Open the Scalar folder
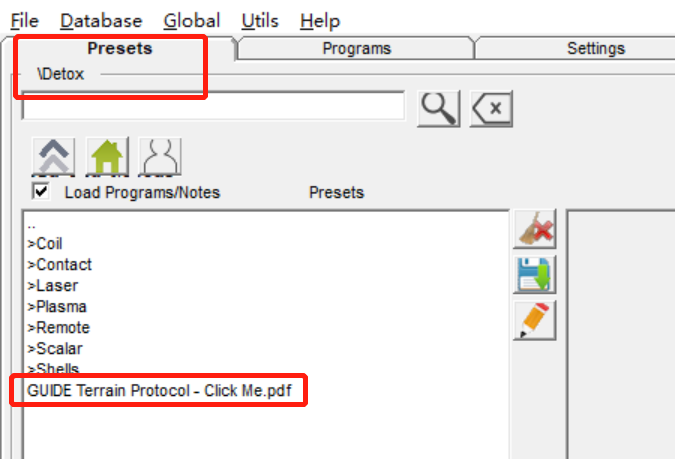The height and width of the screenshot is (459, 675). [55, 349]
